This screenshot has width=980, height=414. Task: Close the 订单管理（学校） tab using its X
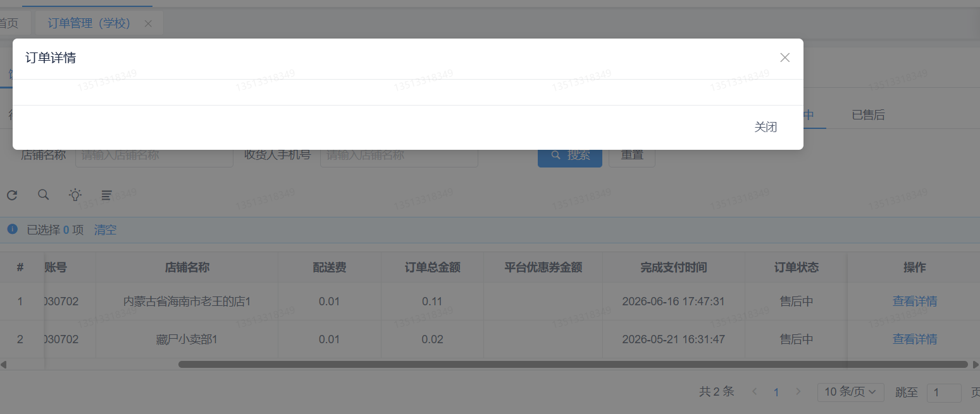click(148, 23)
